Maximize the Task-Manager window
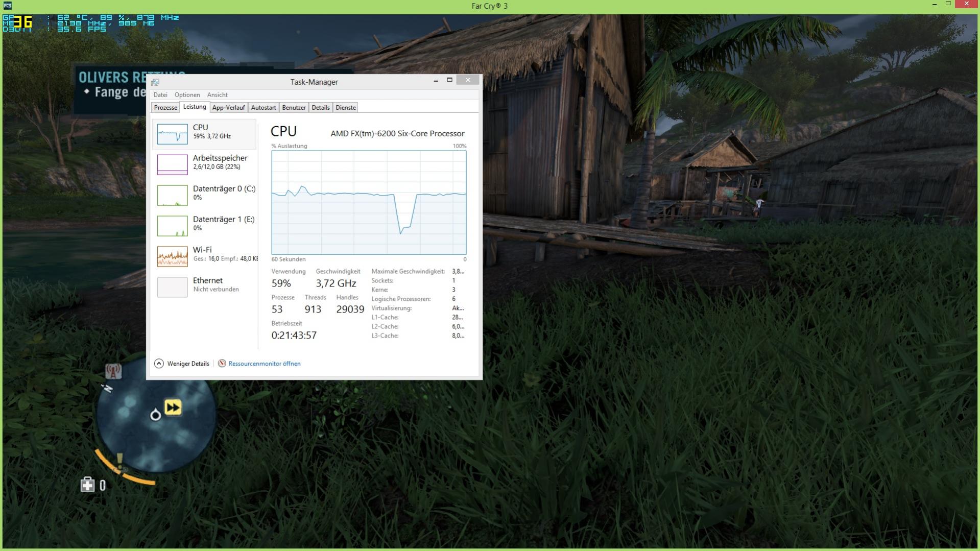 click(449, 80)
